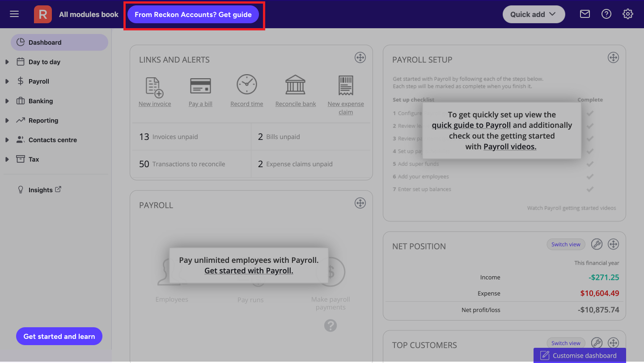The height and width of the screenshot is (363, 644).
Task: Click the Expense value $10,604.49
Action: [600, 293]
